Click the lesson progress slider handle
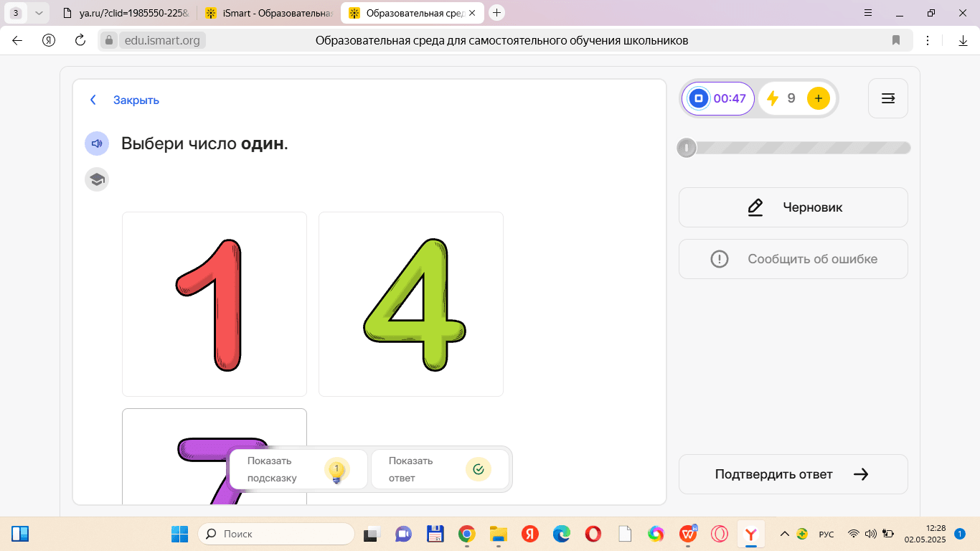This screenshot has height=551, width=980. 687,148
